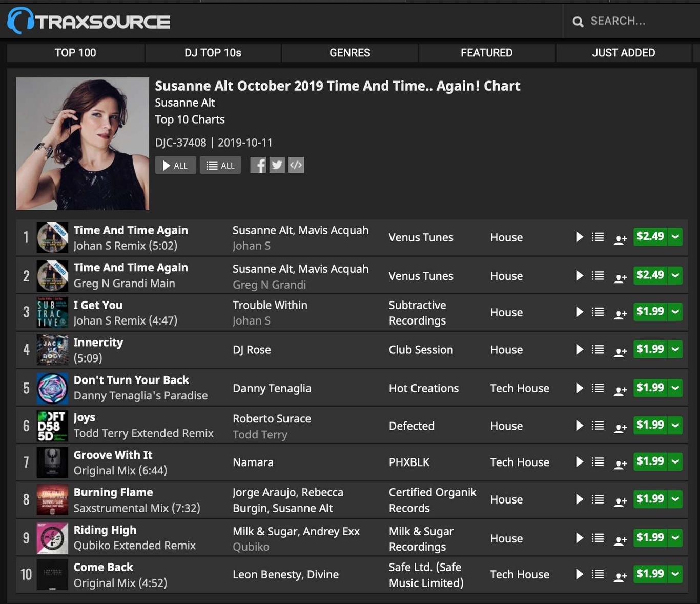Open the Leon Benesty, Divine artist link
This screenshot has height=604, width=700.
pos(286,574)
